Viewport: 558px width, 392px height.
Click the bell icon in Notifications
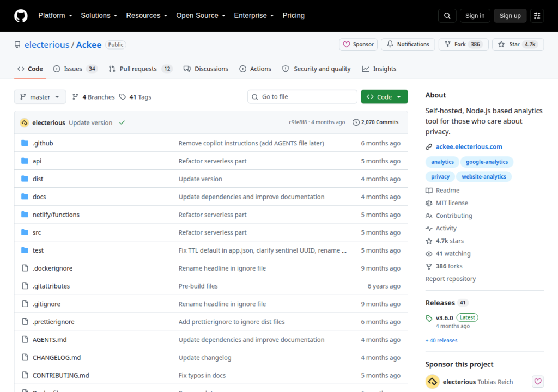[390, 44]
